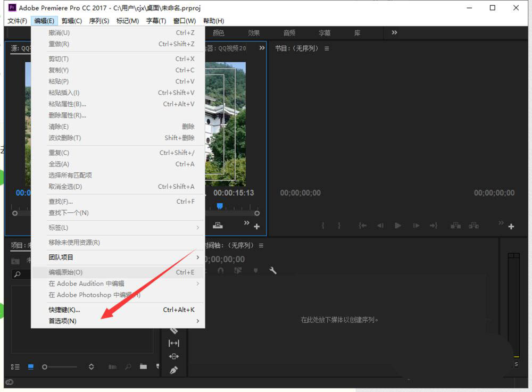Click the magnifier Find icon in the Project panel
This screenshot has width=532, height=392.
tap(128, 367)
